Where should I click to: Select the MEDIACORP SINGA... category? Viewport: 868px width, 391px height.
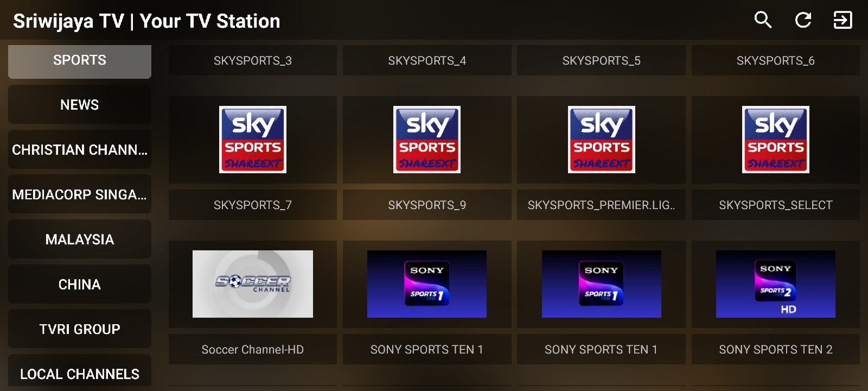coord(80,194)
